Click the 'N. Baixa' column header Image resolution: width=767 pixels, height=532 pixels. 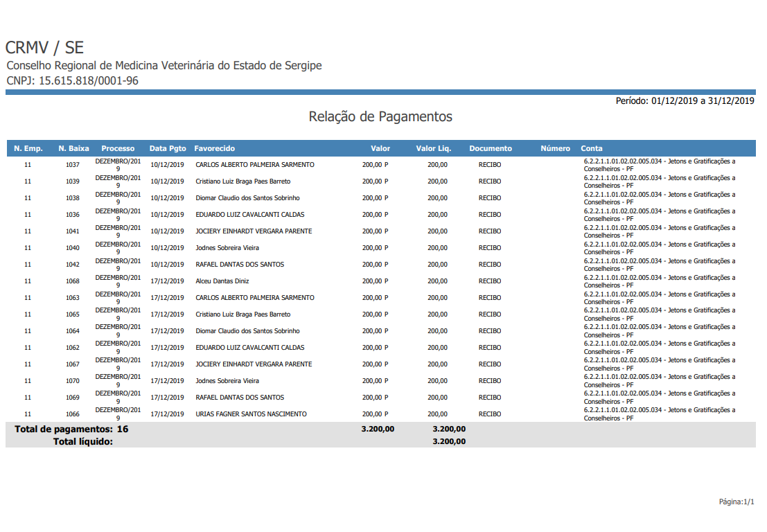point(73,148)
